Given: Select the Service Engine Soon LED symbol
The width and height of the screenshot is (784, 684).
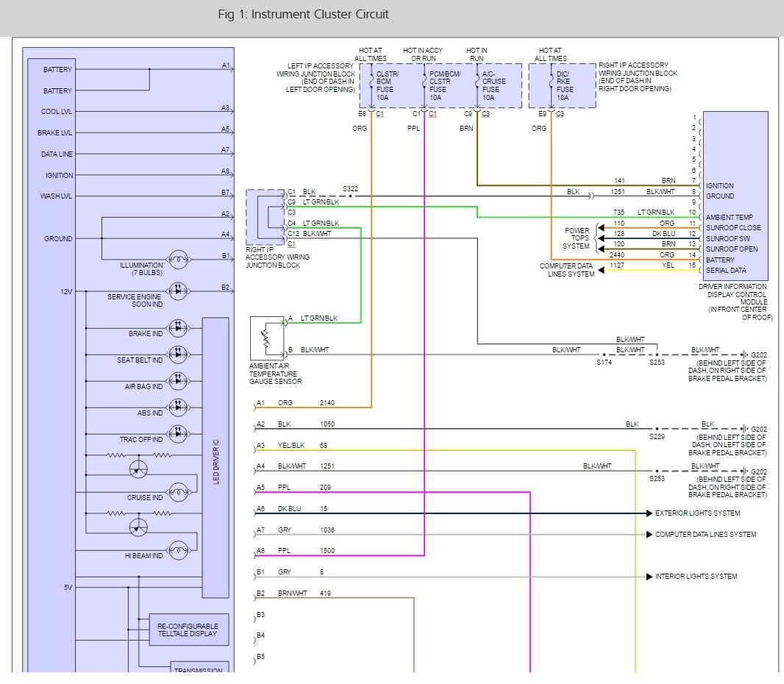Looking at the screenshot, I should (x=177, y=290).
